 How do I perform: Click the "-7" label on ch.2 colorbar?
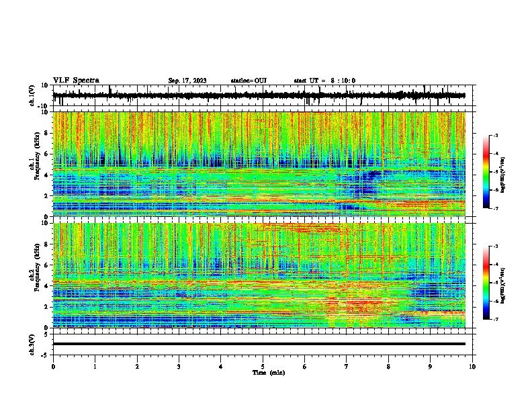496,320
